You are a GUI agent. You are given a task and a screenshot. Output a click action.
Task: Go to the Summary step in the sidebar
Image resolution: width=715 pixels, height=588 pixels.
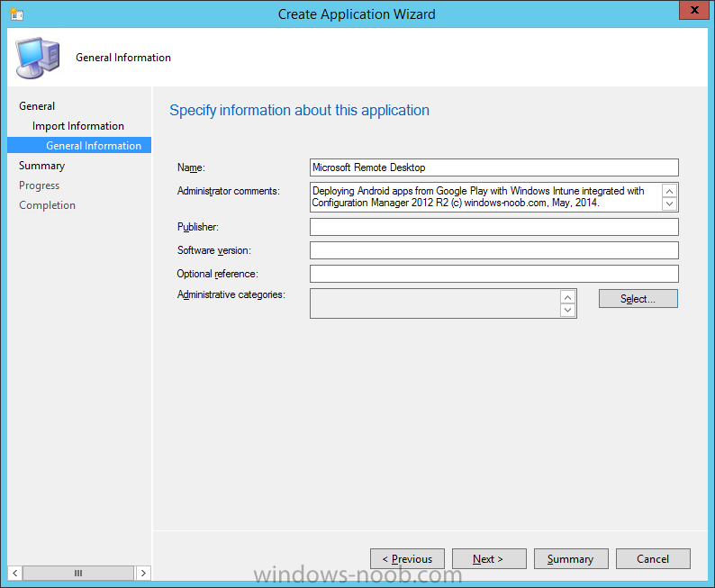point(41,166)
